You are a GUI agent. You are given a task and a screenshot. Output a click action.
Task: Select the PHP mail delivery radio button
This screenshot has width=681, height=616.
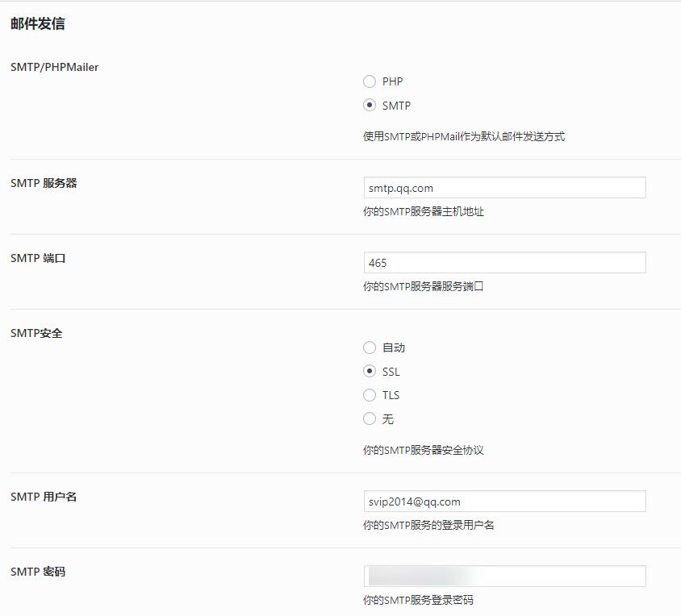click(370, 81)
